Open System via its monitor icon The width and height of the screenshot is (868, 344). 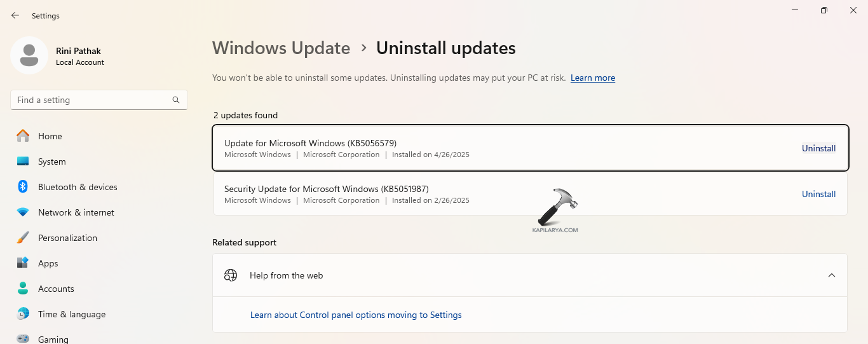coord(23,162)
